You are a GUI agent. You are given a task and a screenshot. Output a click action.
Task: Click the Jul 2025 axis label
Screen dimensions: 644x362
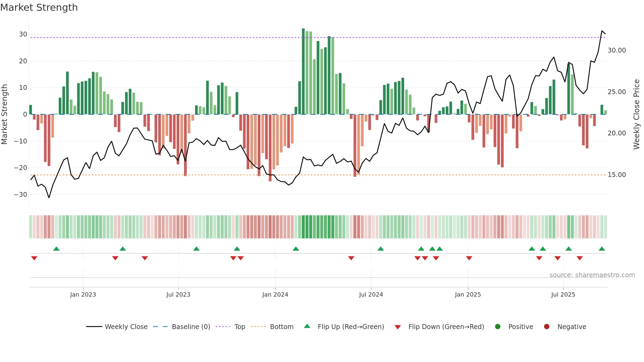click(563, 295)
